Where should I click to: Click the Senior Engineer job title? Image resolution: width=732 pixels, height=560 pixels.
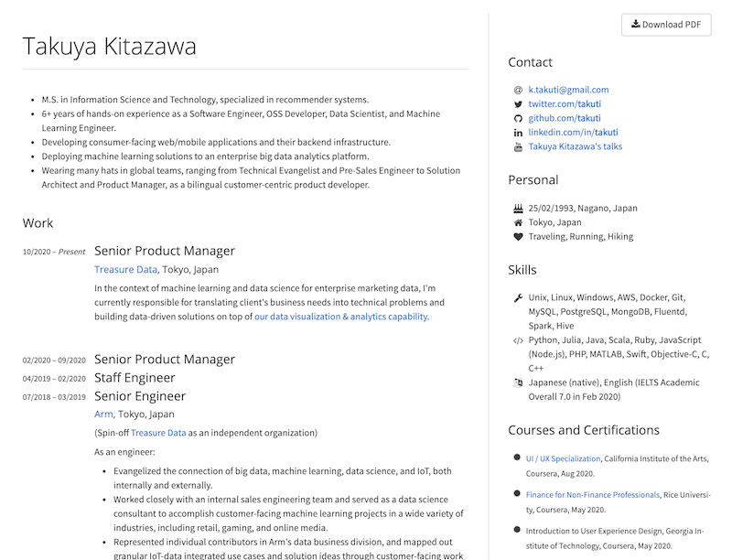click(140, 396)
